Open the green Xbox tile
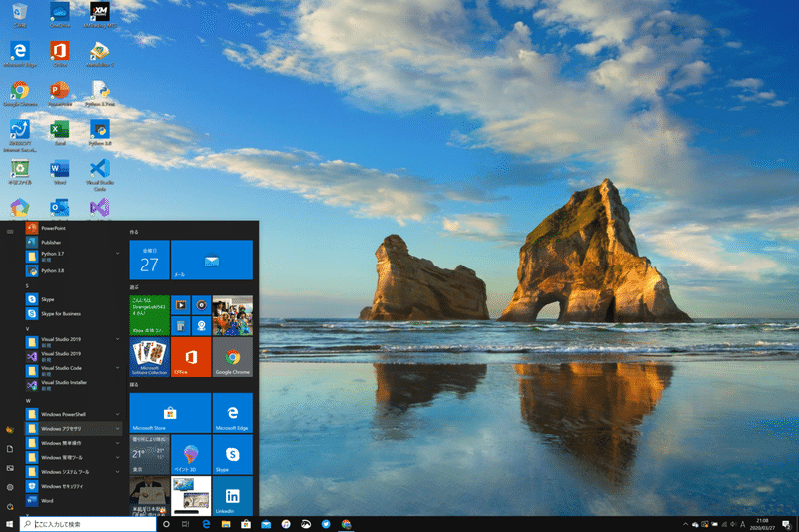This screenshot has height=532, width=799. pos(149,315)
